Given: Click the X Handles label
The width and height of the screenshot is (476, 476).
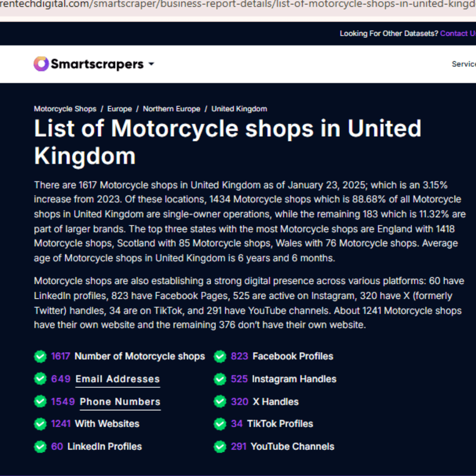Looking at the screenshot, I should (275, 402).
